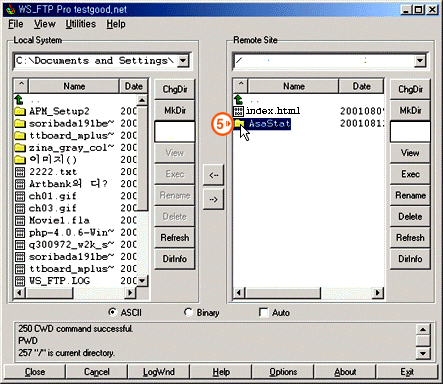Sort remote list by Date column
This screenshot has width=443, height=384.
361,86
